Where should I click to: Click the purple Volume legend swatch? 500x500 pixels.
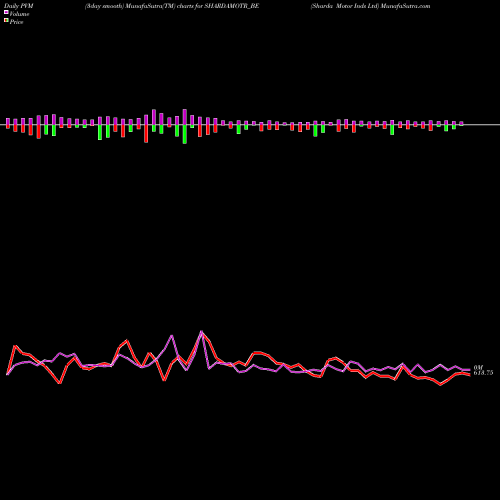(x=6, y=12)
